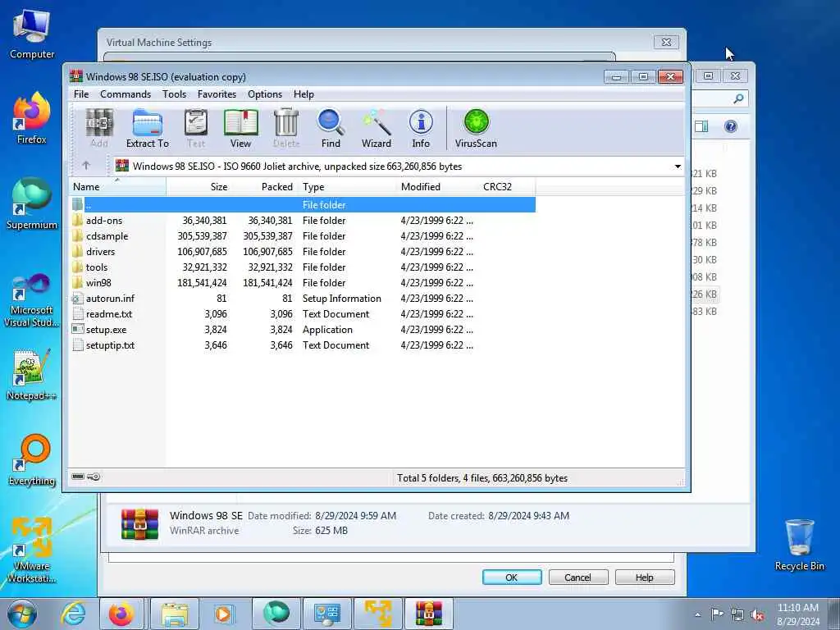Click Cancel in Virtual Machine Settings
840x630 pixels.
pos(577,577)
